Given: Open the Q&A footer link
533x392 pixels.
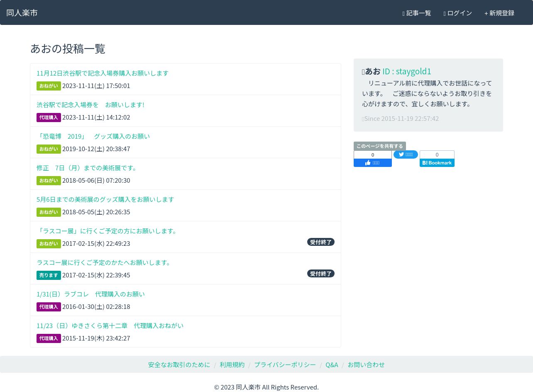Looking at the screenshot, I should pos(332,365).
